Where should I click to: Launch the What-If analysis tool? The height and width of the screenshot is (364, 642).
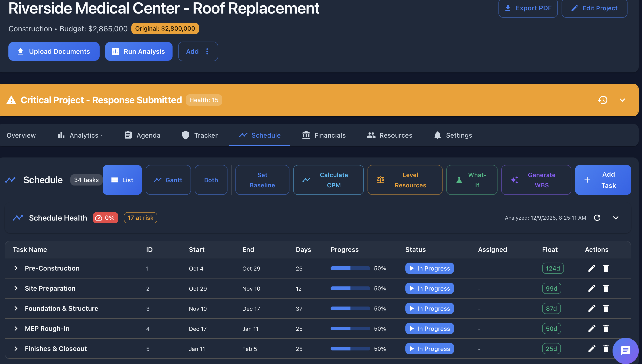[x=471, y=180]
